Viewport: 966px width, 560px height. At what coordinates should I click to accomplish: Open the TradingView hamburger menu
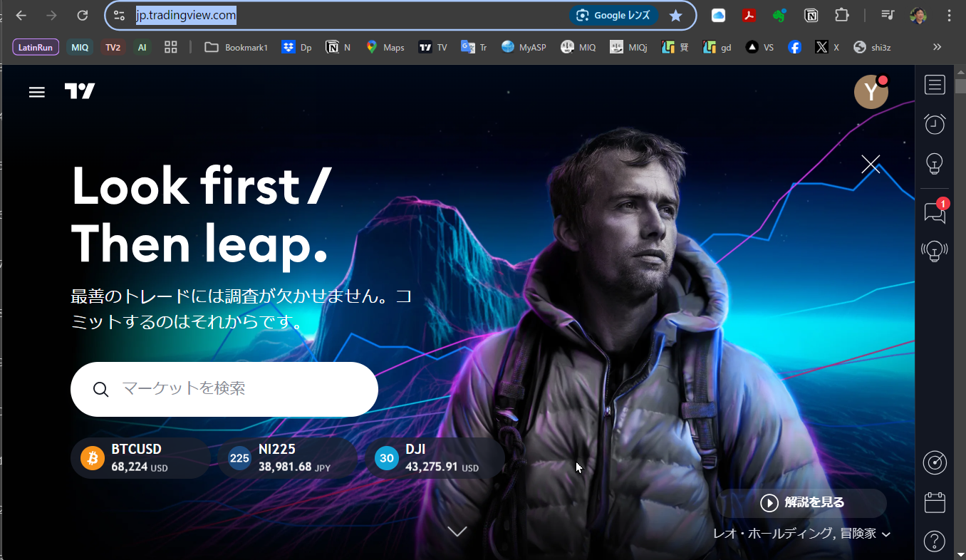pos(37,92)
